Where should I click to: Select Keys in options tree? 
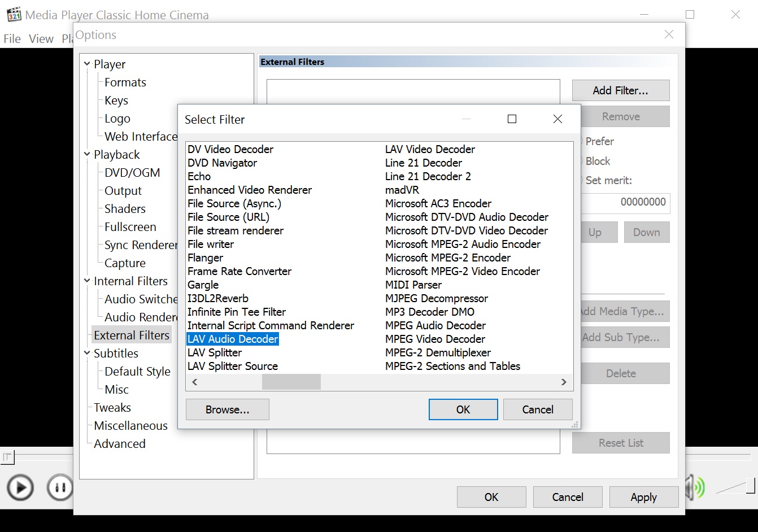tap(116, 100)
